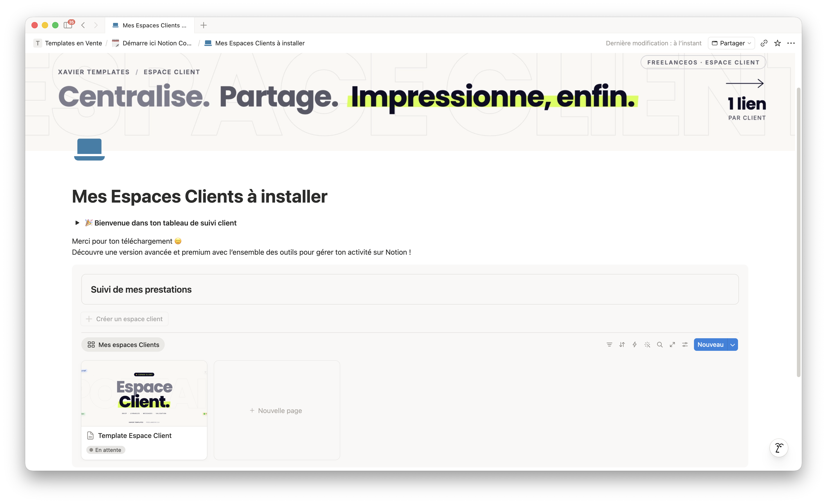Click the laptop page icon
The width and height of the screenshot is (827, 504).
click(x=89, y=149)
